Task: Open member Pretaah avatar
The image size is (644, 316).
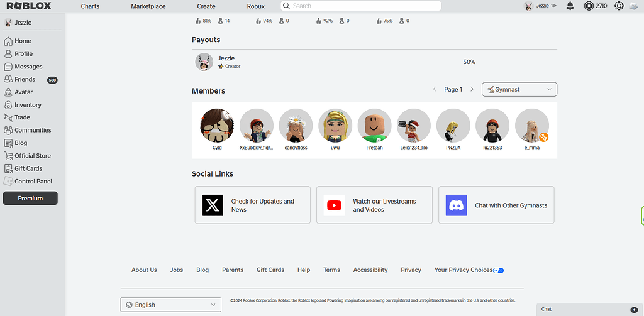Action: pos(375,125)
